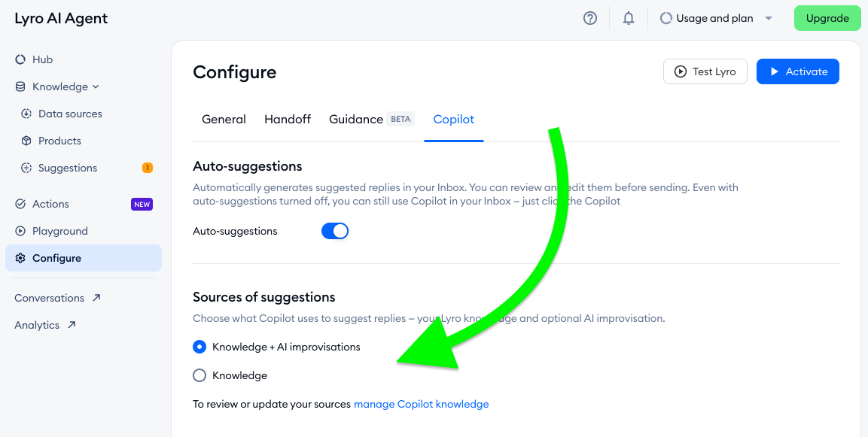Viewport: 868px width, 437px height.
Task: Follow the manage Copilot knowledge link
Action: point(421,404)
